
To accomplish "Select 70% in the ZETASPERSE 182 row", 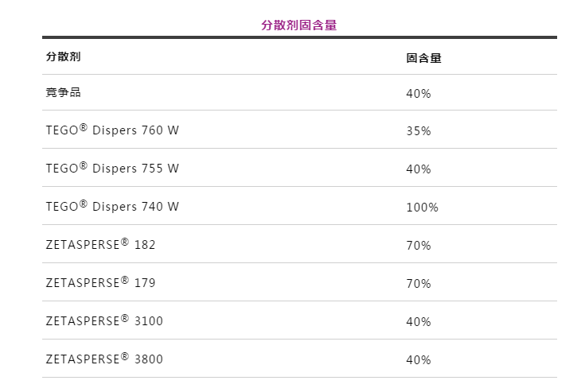I will coord(418,246).
